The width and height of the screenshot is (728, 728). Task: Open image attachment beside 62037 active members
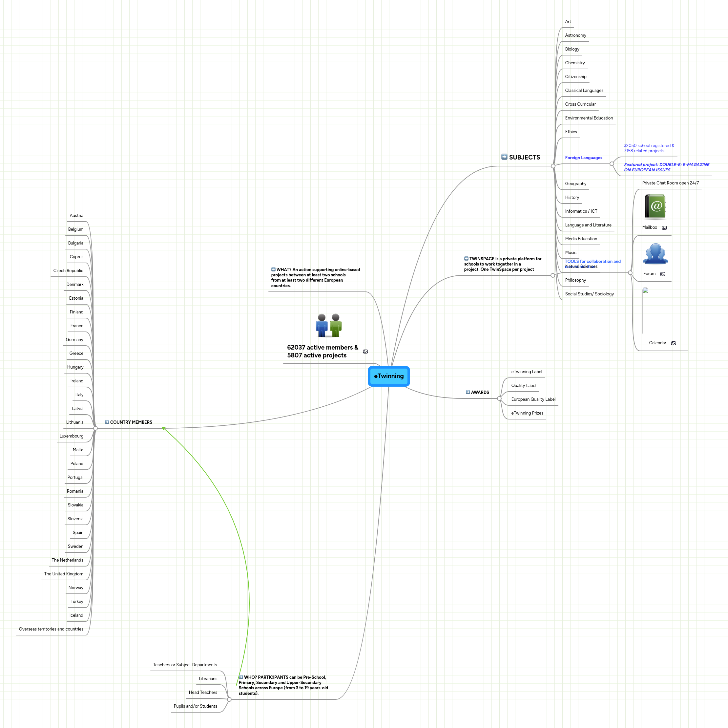click(x=365, y=352)
